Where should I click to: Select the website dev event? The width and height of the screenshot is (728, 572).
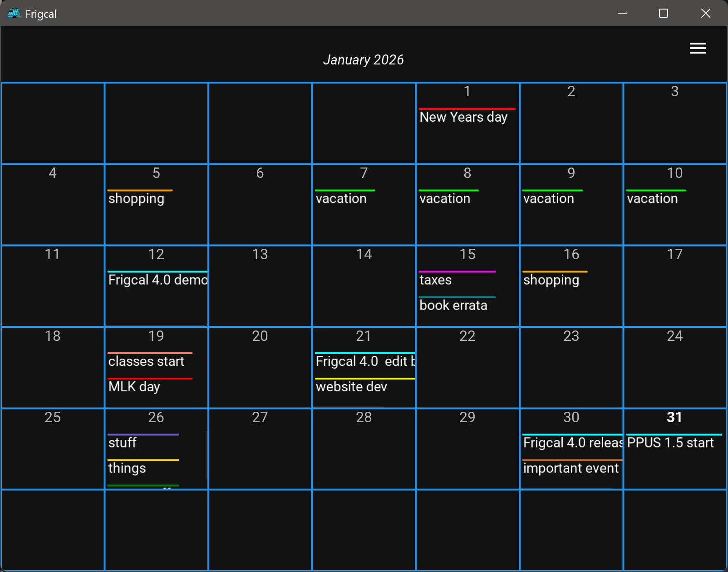point(351,387)
